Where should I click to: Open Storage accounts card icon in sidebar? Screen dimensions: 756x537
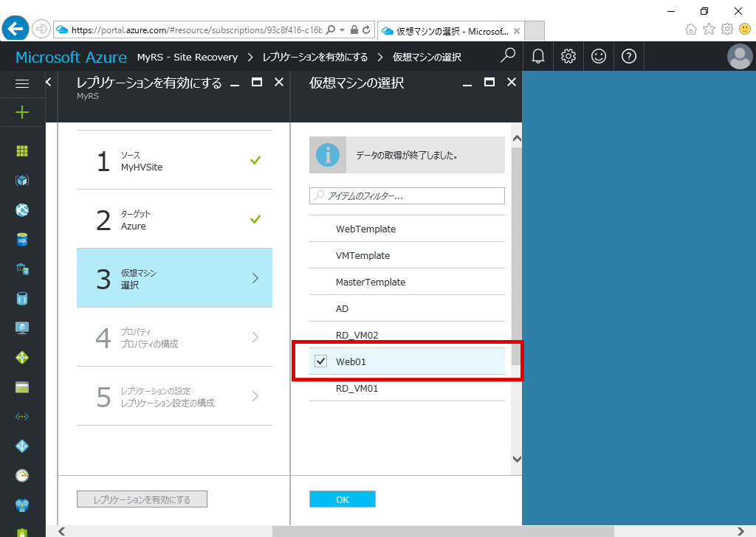coord(22,387)
